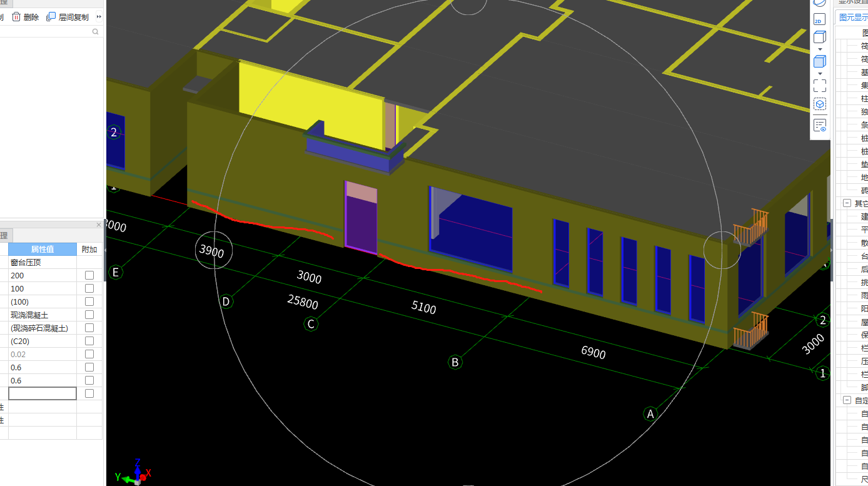Click the 6900 dimension text
The image size is (868, 486).
click(x=593, y=352)
